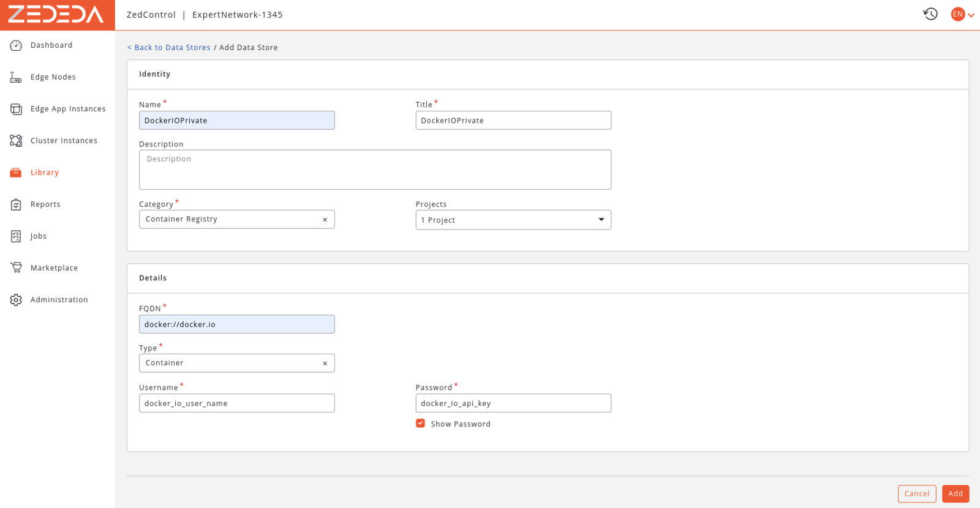Uncheck Show Password checkbox
Screen dimensions: 980x508
click(420, 424)
